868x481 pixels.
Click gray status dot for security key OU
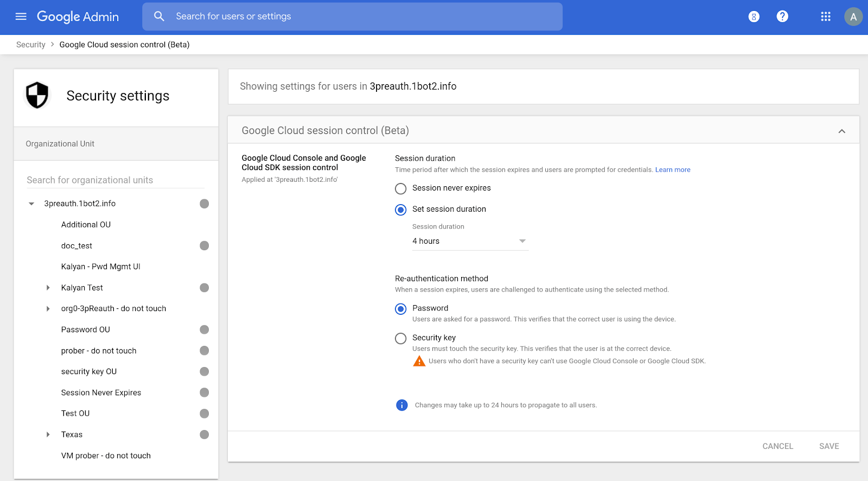click(205, 371)
